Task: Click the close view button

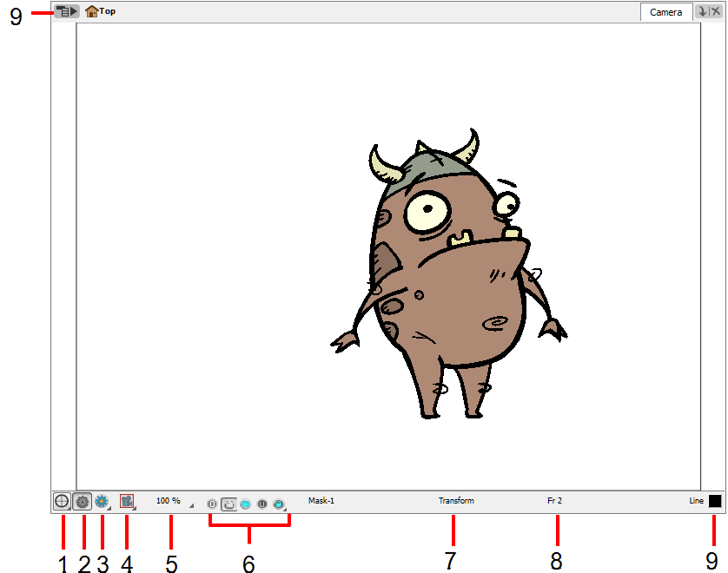Action: [x=715, y=11]
